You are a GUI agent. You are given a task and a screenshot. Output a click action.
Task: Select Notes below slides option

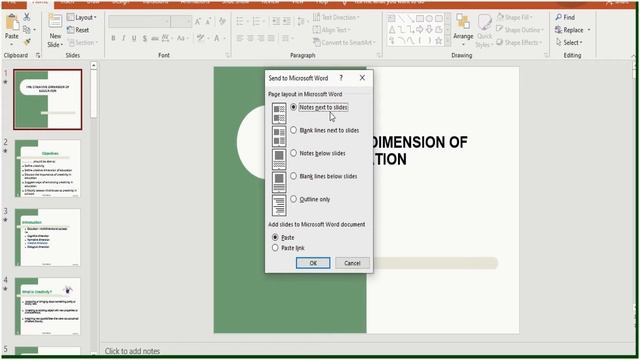[x=318, y=153]
